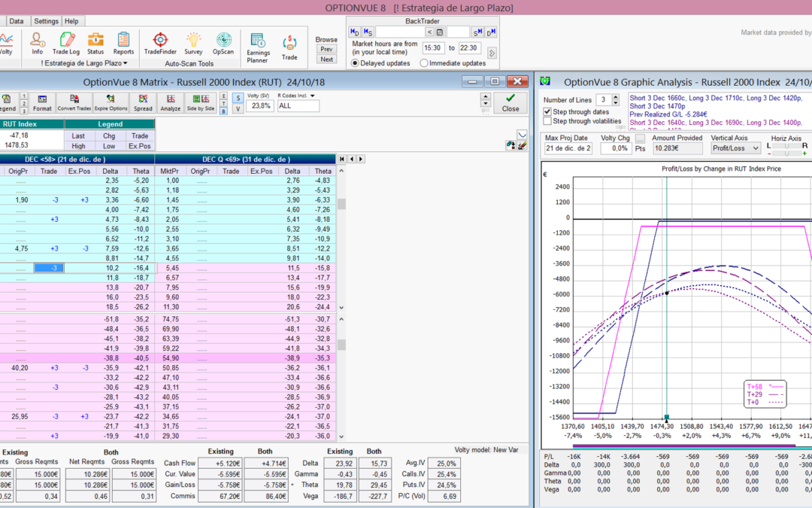The height and width of the screenshot is (508, 812).
Task: Click market hours start time 15:30 field
Action: pyautogui.click(x=433, y=48)
